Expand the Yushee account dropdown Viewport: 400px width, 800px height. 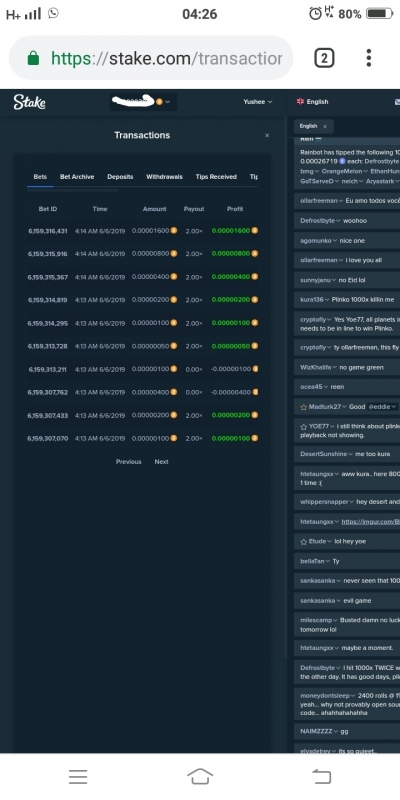click(258, 102)
